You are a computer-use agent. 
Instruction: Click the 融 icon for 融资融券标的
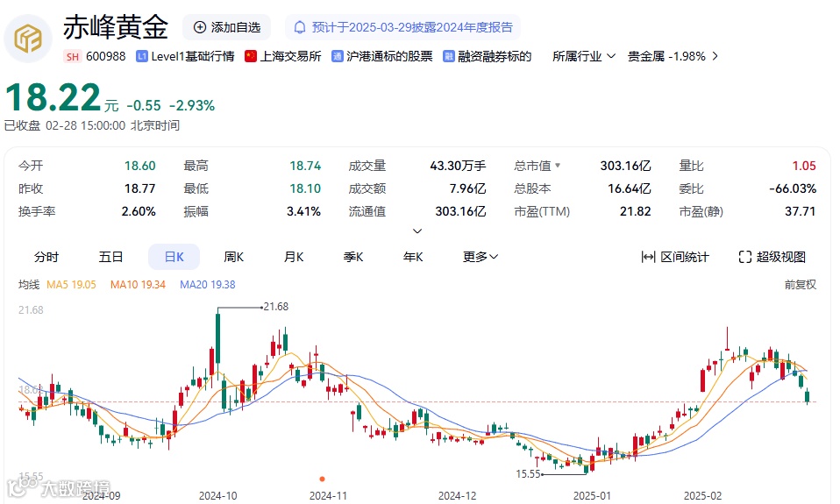(x=448, y=56)
